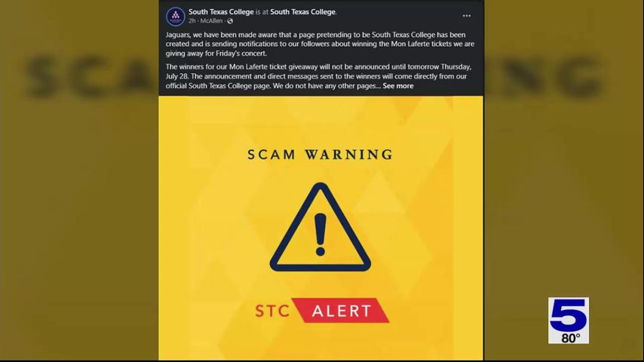Open the South Texas College profile picture
644x362 pixels.
[176, 17]
